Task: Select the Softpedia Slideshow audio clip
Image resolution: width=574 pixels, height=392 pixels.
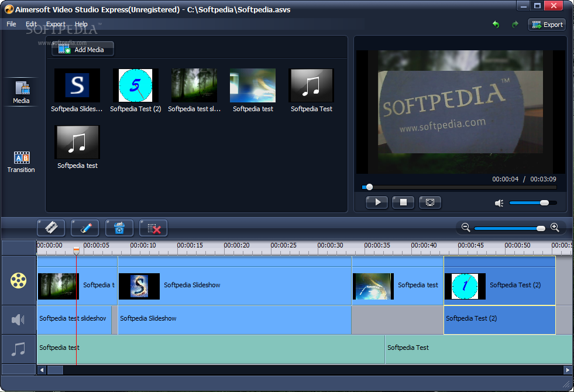Action: (235, 320)
